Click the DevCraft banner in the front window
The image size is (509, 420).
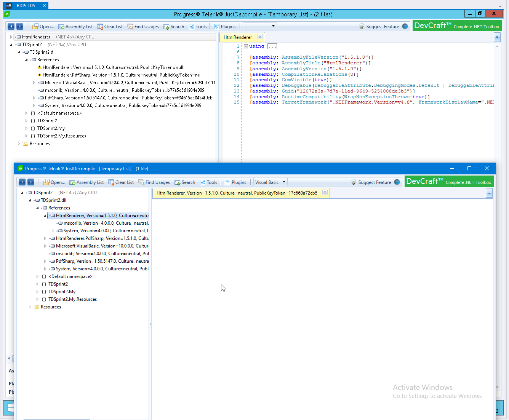point(449,181)
